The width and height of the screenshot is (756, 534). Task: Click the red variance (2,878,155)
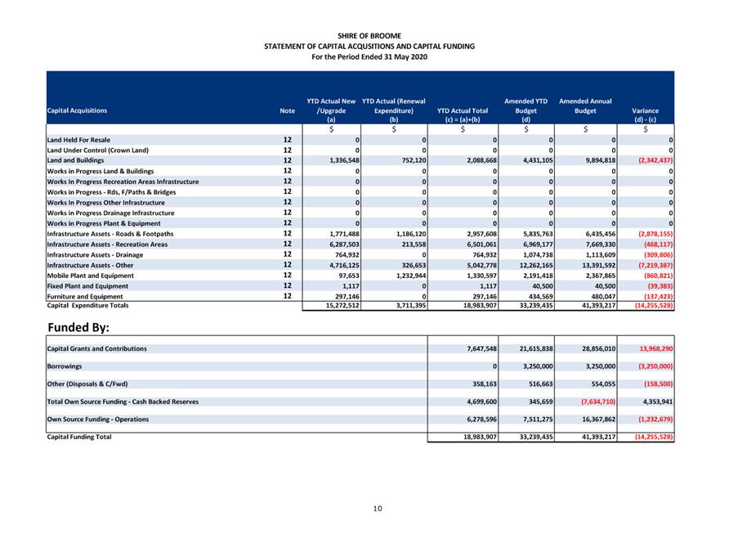click(x=655, y=234)
